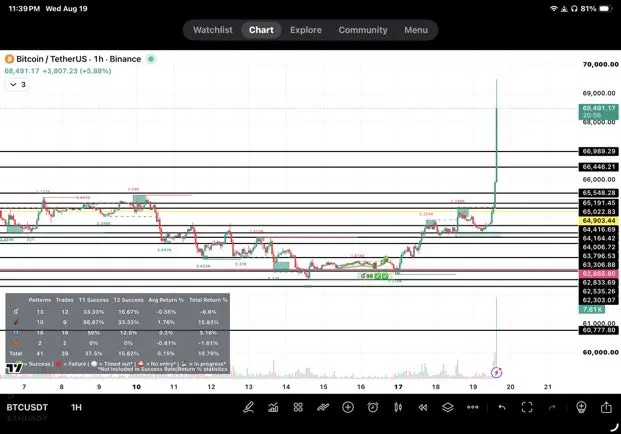Open the strategies line icon
Screen dimensions: 621x434
323,407
